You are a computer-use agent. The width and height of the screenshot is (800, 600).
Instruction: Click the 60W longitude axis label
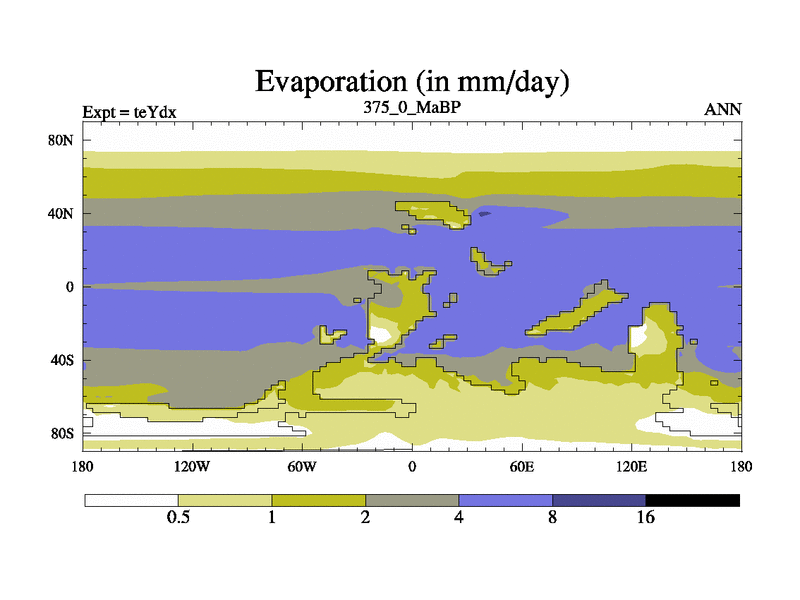(302, 466)
